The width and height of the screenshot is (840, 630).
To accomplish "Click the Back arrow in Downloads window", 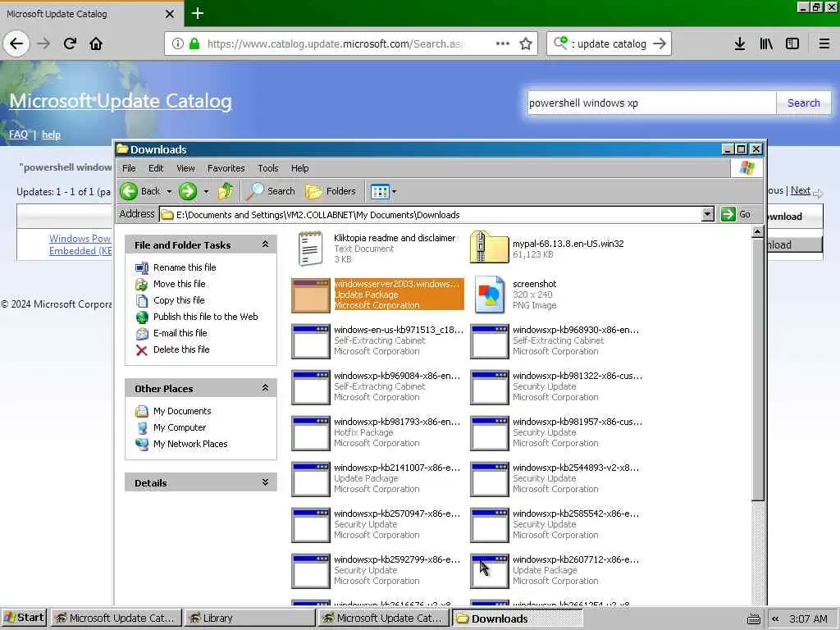I will 129,191.
